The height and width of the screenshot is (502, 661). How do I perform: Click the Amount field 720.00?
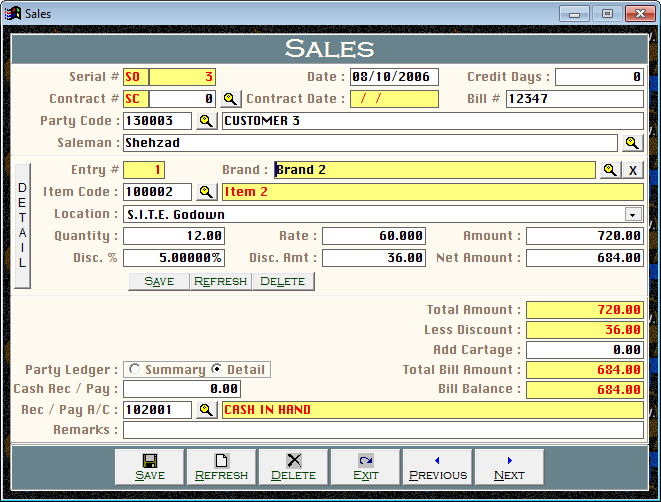[585, 236]
